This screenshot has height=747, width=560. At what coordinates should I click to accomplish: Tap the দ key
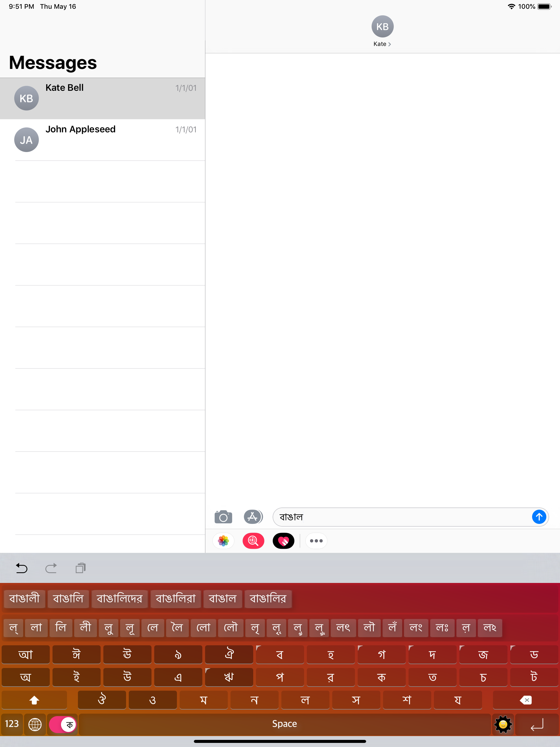pos(432,655)
